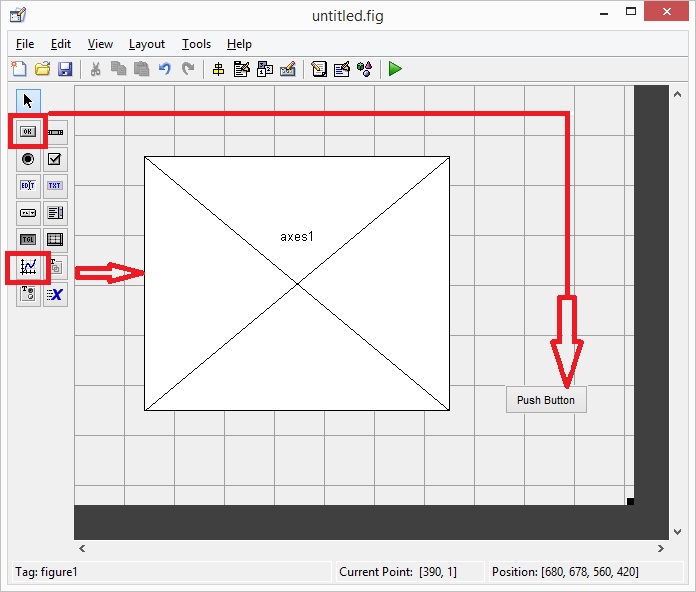Open the Align Objects tool
Image resolution: width=696 pixels, height=592 pixels.
[x=218, y=69]
